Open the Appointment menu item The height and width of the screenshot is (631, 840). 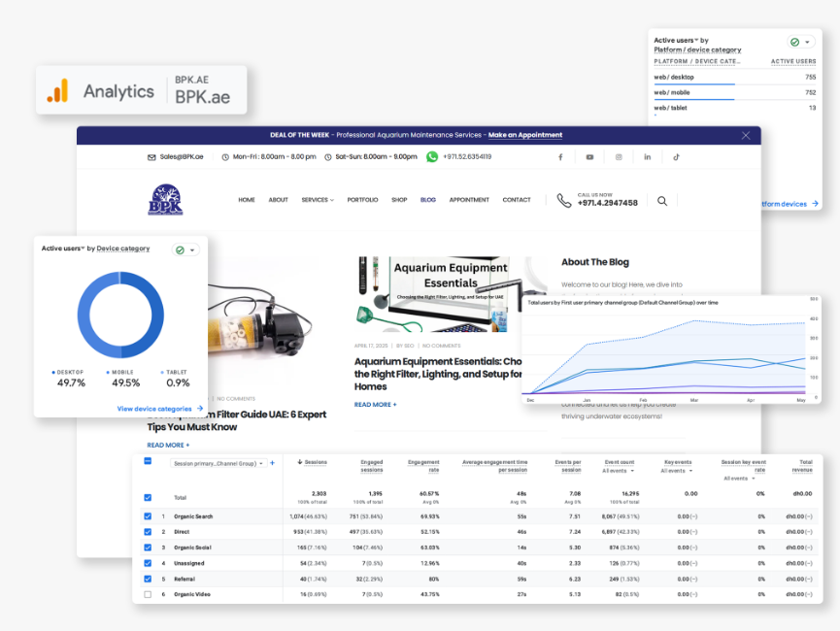tap(469, 200)
